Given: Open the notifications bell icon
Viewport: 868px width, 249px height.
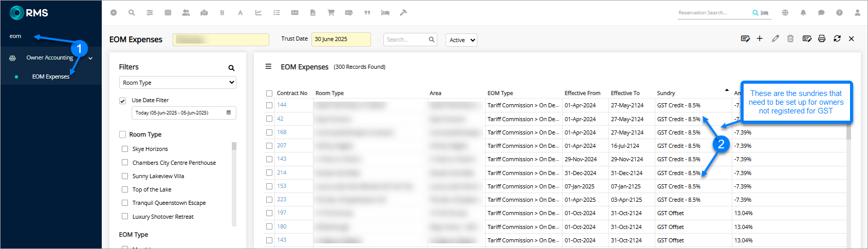Looking at the screenshot, I should click(x=803, y=13).
